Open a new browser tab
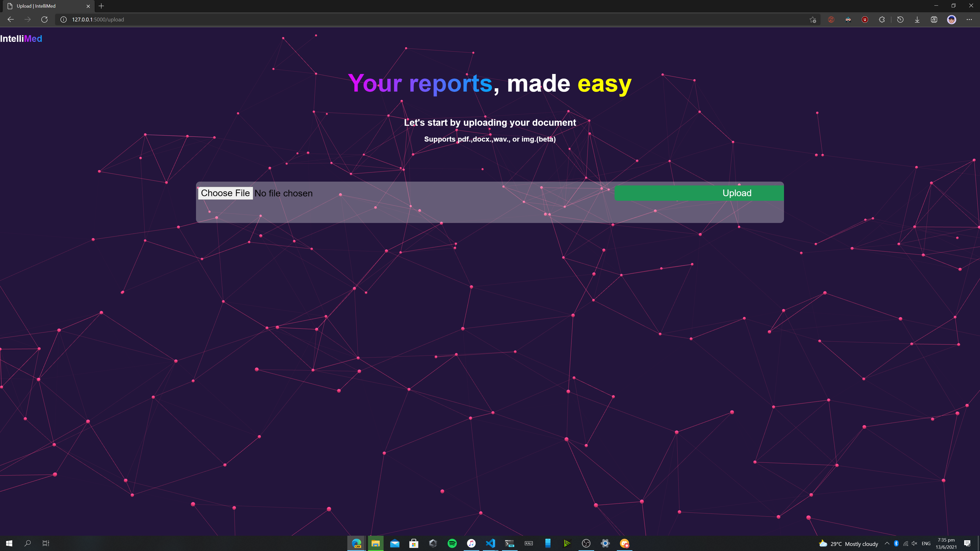This screenshot has height=551, width=980. 101,6
